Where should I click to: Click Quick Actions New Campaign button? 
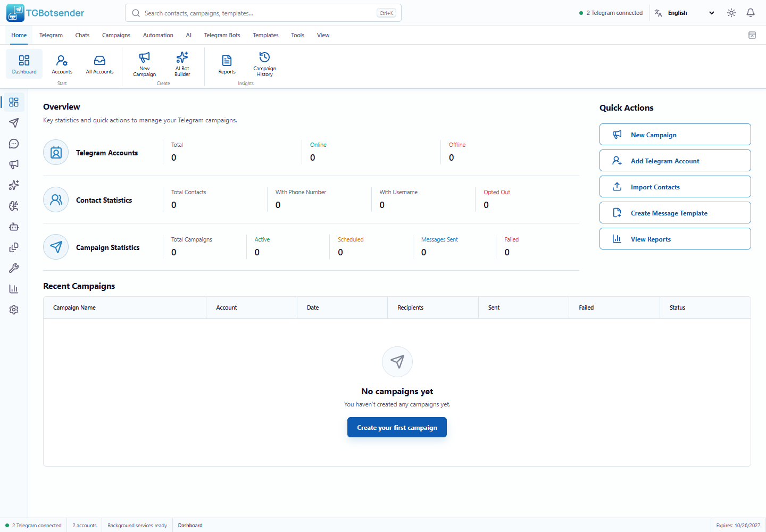coord(675,135)
